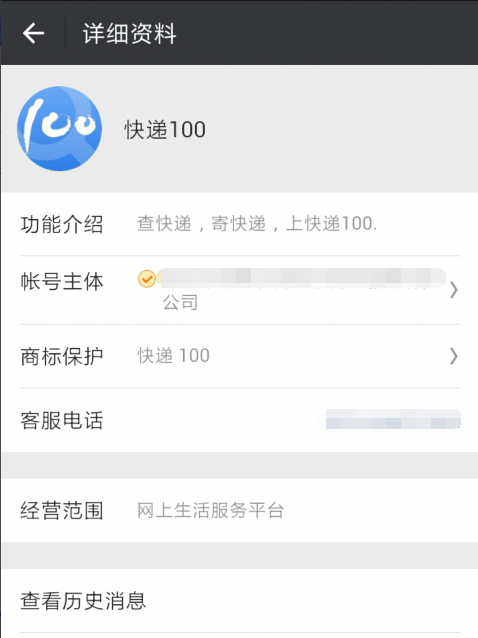478x638 pixels.
Task: Select the 快递100 account name text
Action: (x=165, y=130)
